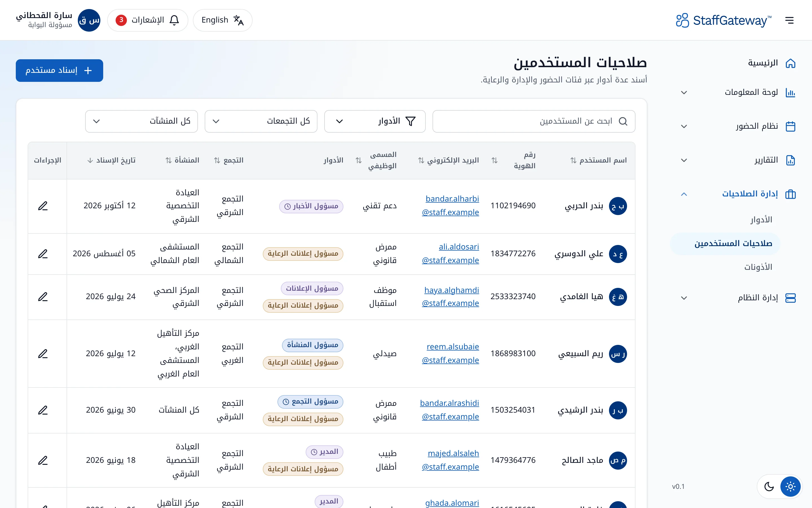Click the StaffGateway logo
Image resolution: width=812 pixels, height=508 pixels.
point(723,20)
